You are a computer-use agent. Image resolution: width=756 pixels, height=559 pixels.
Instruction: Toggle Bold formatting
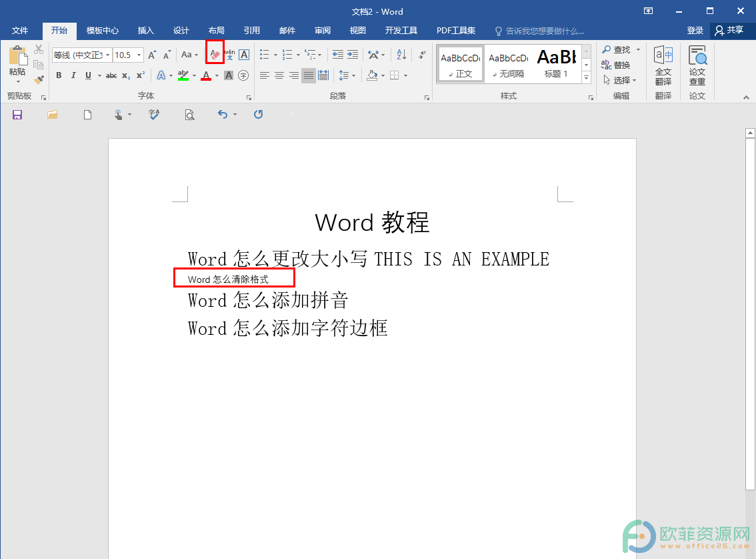[59, 75]
